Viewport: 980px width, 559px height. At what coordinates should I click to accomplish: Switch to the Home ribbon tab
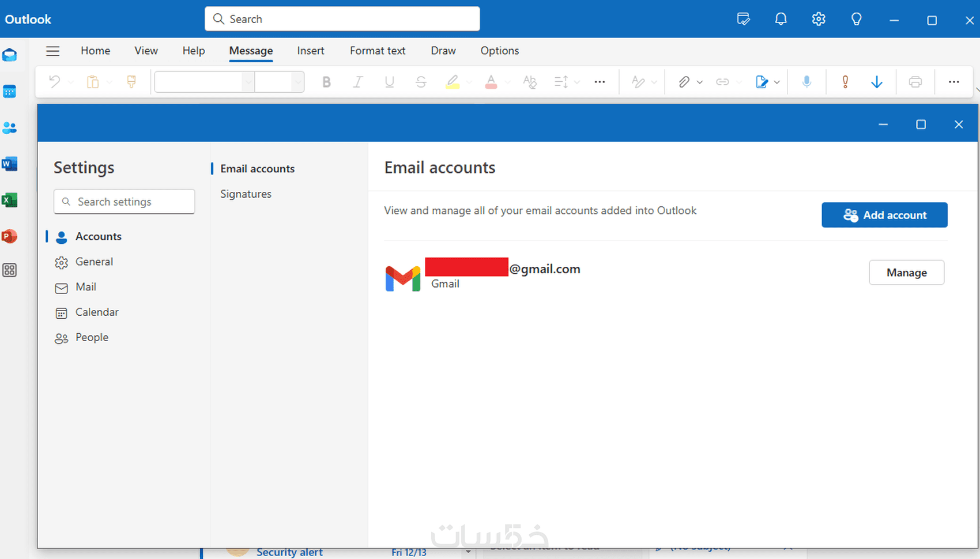pos(96,51)
